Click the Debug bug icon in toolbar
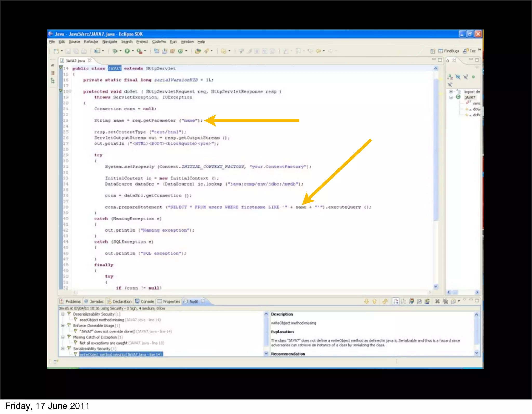 point(115,51)
